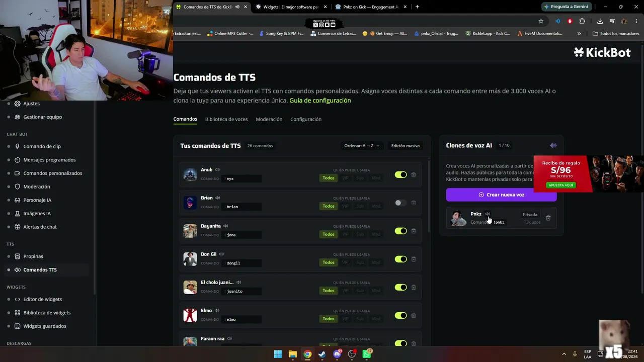
Task: Click the Crear nueva voz button
Action: pos(501,195)
